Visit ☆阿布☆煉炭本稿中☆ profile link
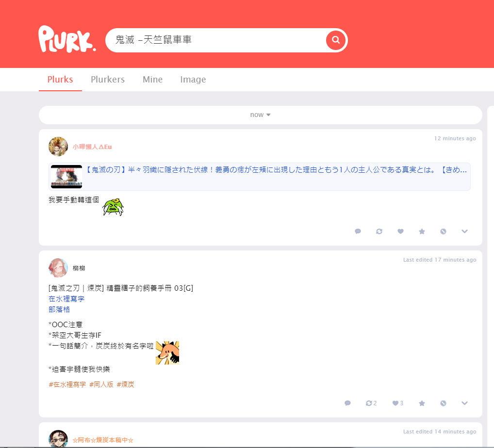This screenshot has width=494, height=448. click(x=103, y=440)
